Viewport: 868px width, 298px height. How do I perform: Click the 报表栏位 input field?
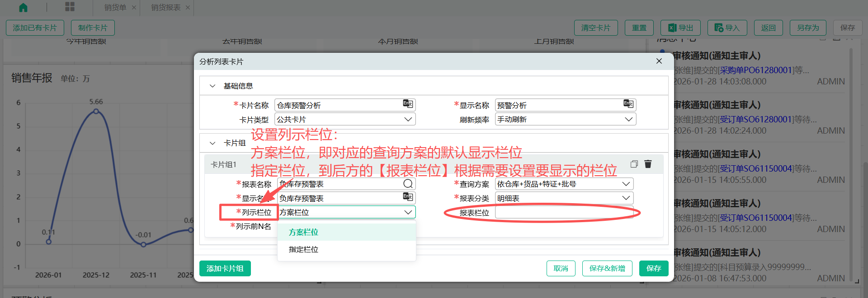pos(564,213)
